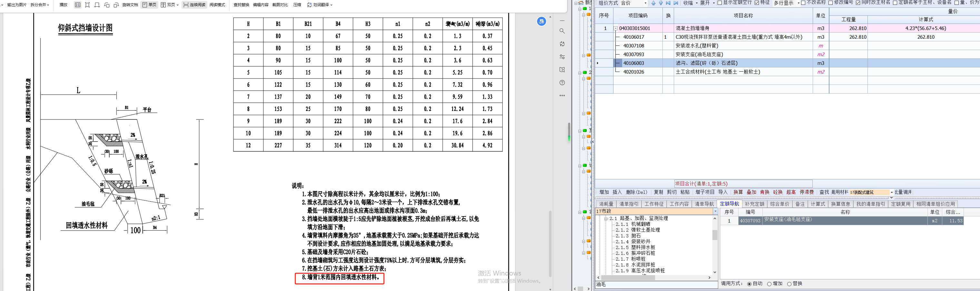Switch to the 消耗量 tab
Image resolution: width=980 pixels, height=291 pixels.
click(606, 204)
